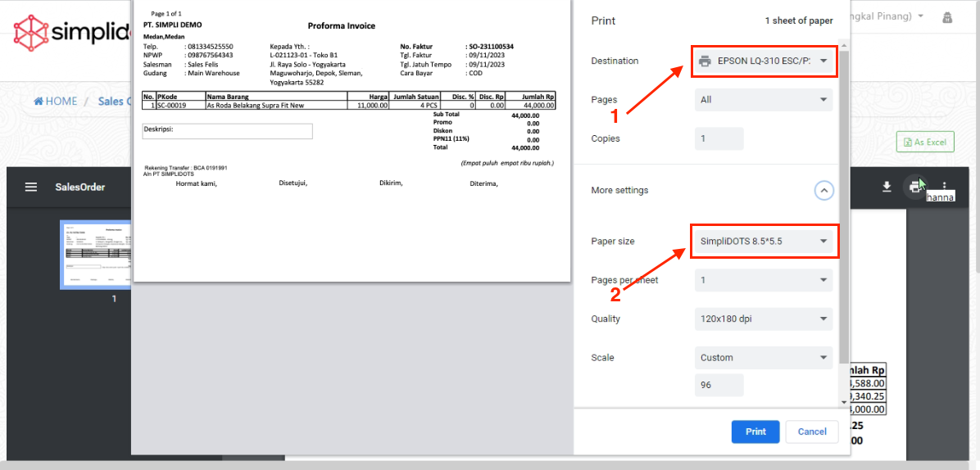Screen dimensions: 980x470
Task: Click the Copies number field
Action: 719,138
